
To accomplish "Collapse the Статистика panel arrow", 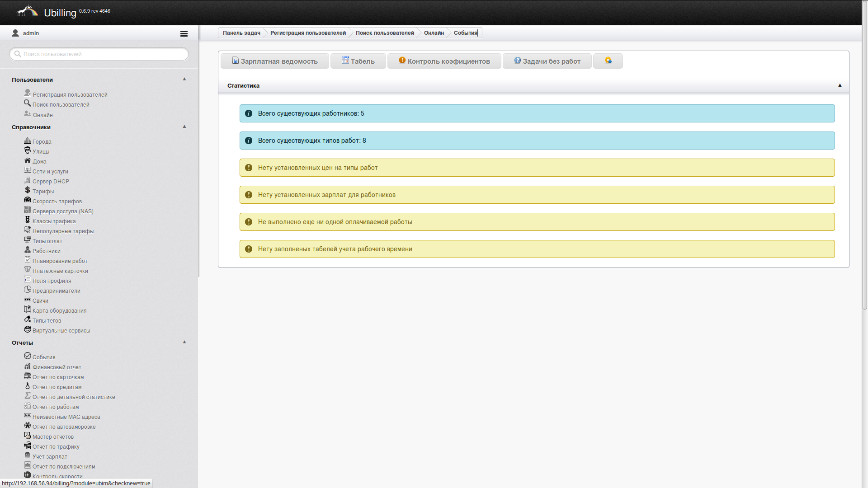I will 840,85.
